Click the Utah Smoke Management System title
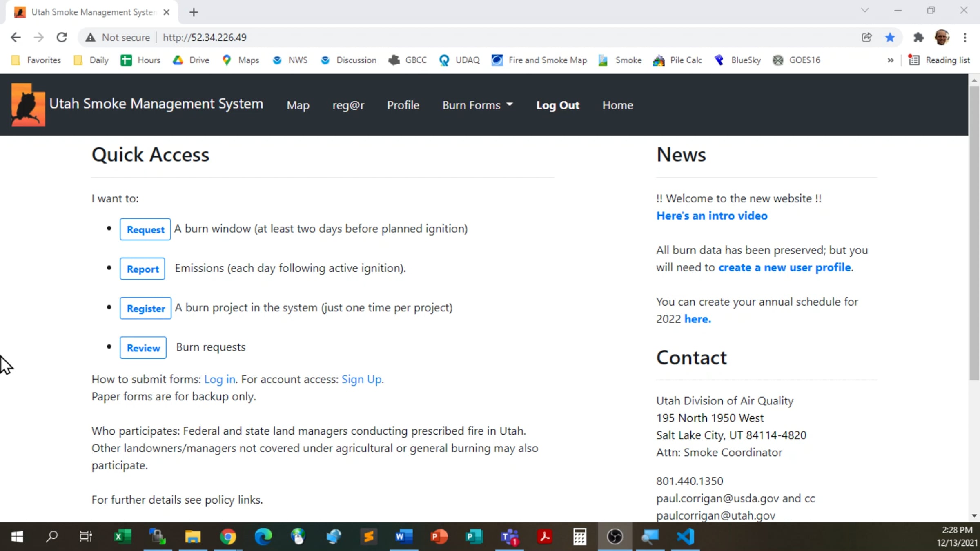 pyautogui.click(x=156, y=104)
